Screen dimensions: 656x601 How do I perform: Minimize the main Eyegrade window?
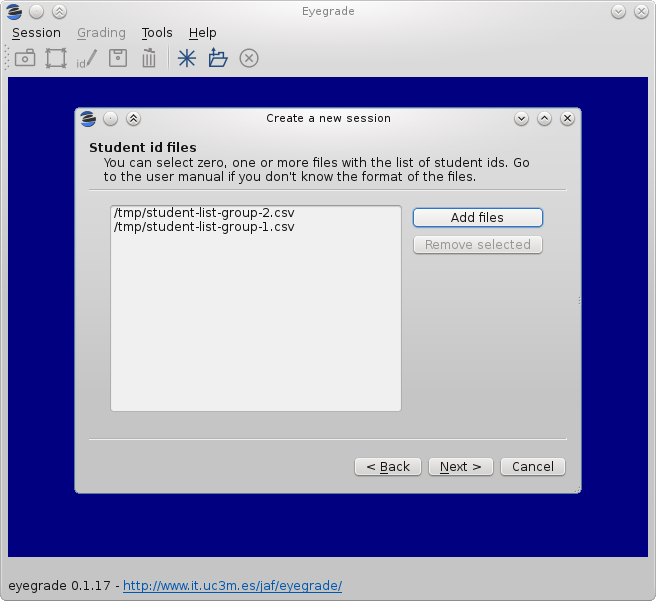618,12
